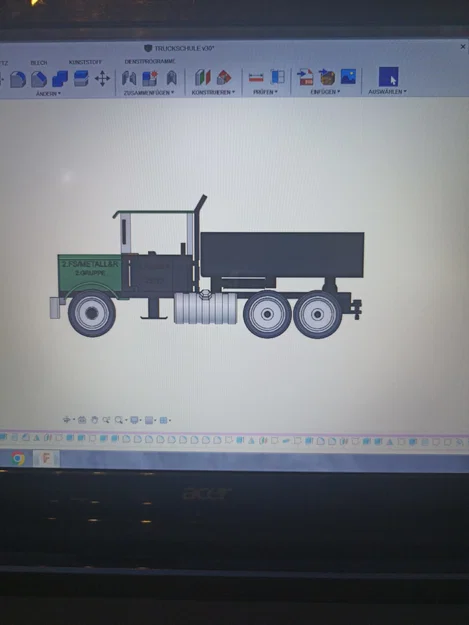
Task: Select the Plane at Angle construct icon
Action: 224,77
